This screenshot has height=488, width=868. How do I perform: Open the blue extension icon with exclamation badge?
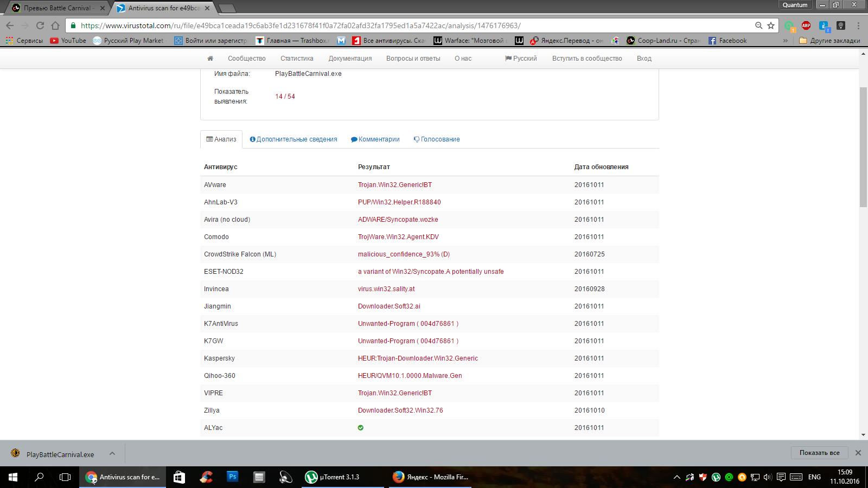(824, 26)
